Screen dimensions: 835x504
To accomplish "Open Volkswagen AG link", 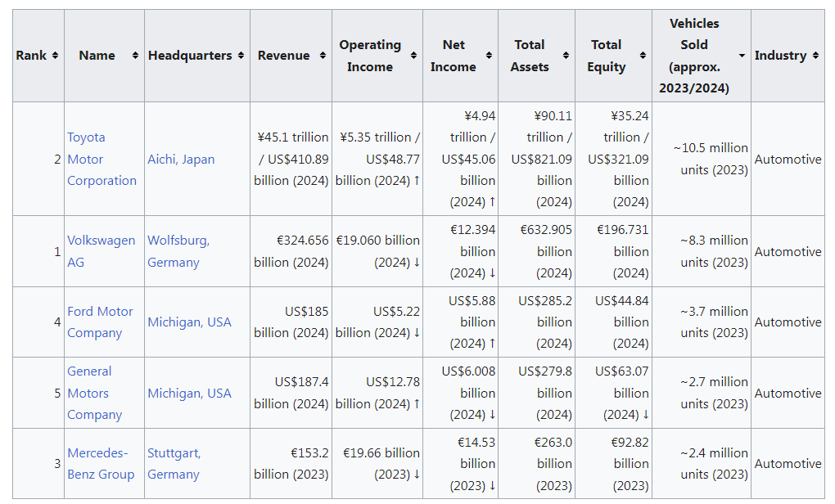I will [x=102, y=251].
